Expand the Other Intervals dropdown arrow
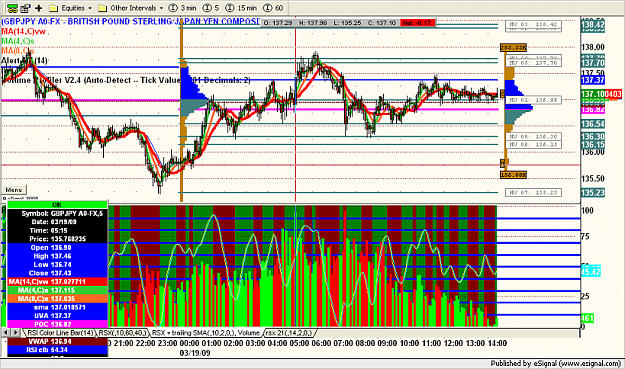Screen dimensions: 625x369 click(x=161, y=8)
